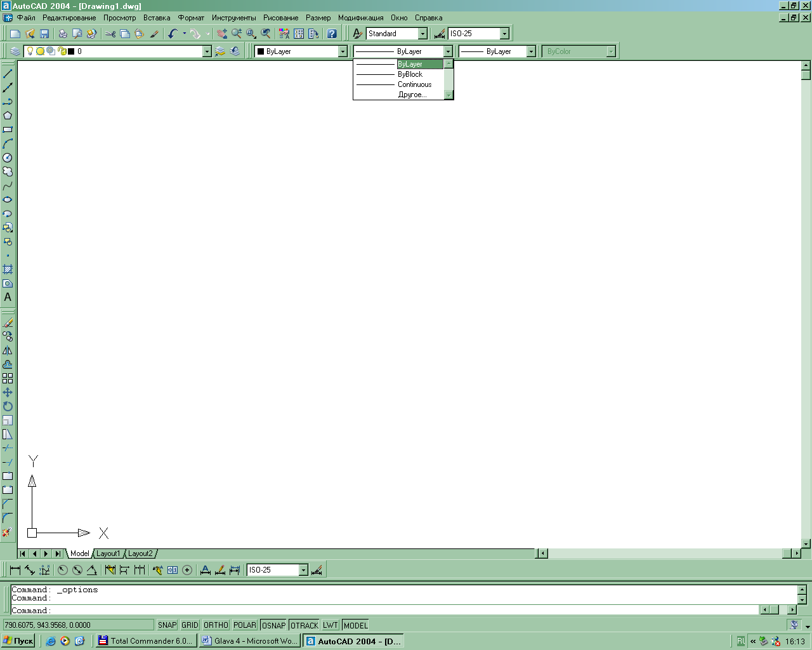
Task: Choose ByBlock linetype from list
Action: coord(398,74)
